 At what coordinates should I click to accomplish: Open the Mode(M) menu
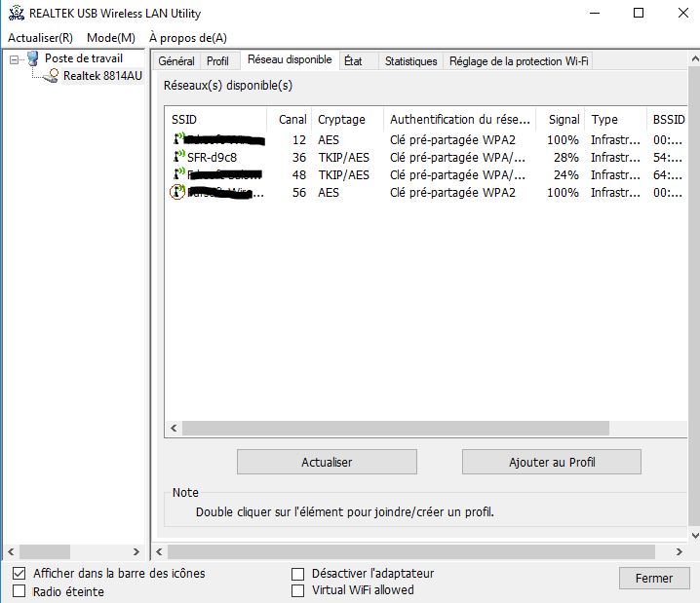pos(111,38)
